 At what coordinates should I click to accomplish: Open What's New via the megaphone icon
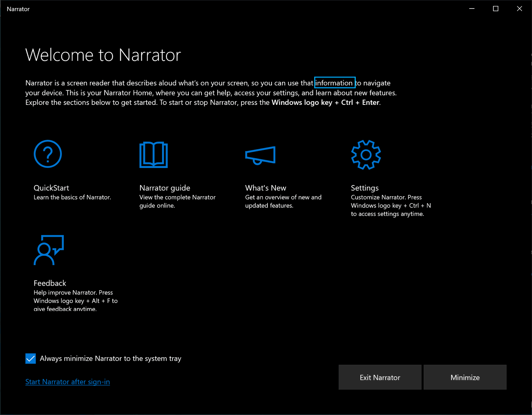260,155
